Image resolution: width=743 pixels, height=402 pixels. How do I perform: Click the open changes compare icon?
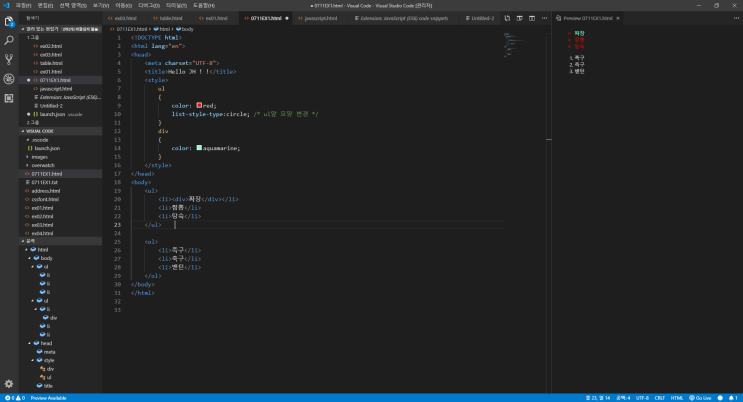click(x=507, y=18)
